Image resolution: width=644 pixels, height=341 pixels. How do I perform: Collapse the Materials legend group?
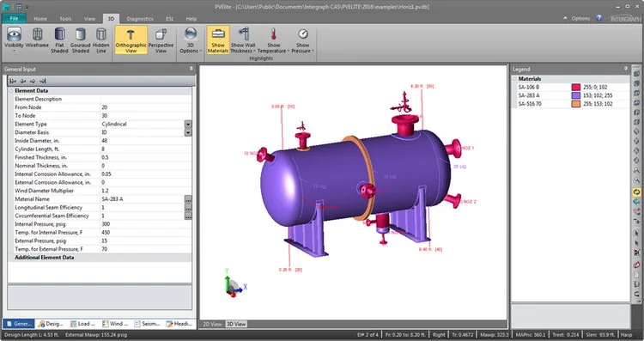514,78
